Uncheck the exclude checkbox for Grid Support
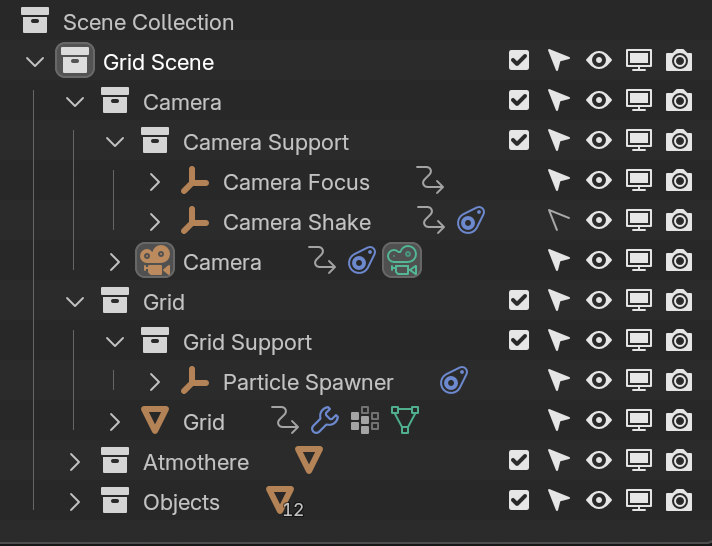This screenshot has height=546, width=712. pos(519,341)
